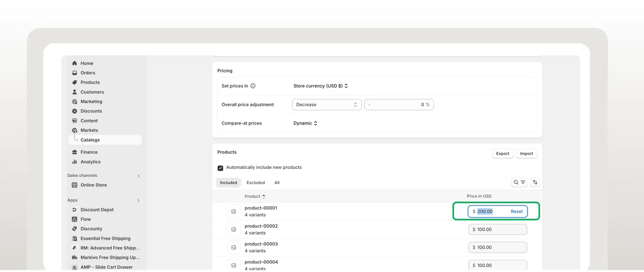
Task: Launch Markivo Free Shipping app icon
Action: pyautogui.click(x=75, y=258)
